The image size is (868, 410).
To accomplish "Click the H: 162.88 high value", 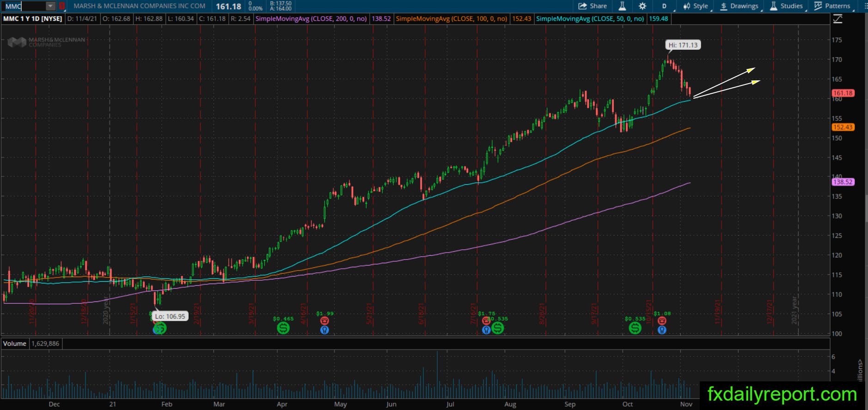I will 149,19.
